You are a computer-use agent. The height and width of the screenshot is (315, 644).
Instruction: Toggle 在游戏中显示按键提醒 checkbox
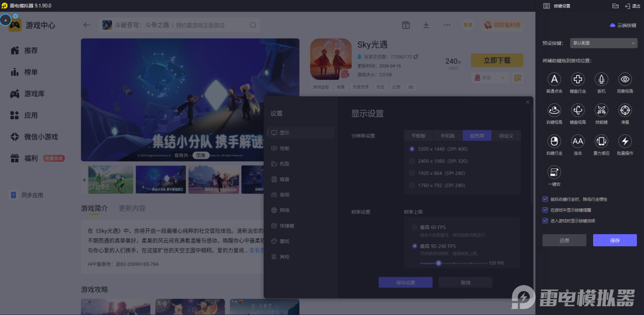coord(545,210)
